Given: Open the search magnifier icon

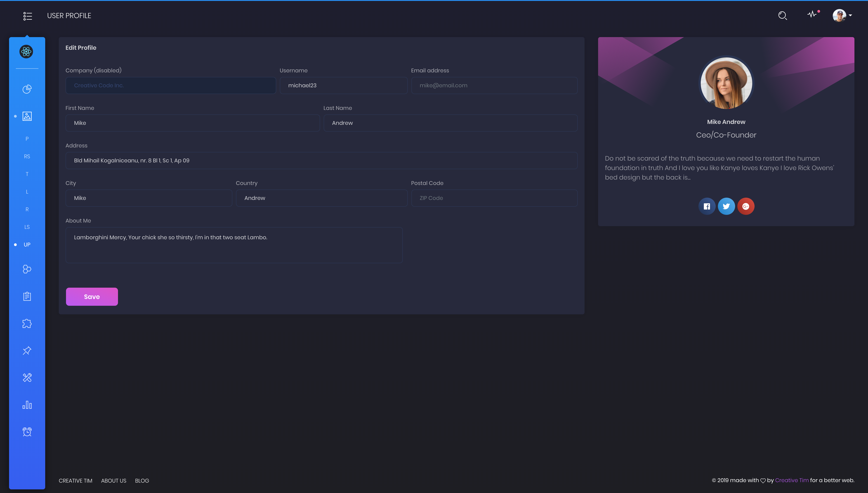Looking at the screenshot, I should point(782,16).
